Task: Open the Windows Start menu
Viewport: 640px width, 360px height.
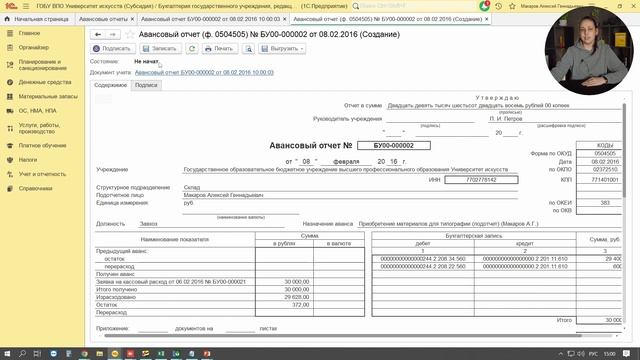Action: [x=7, y=353]
